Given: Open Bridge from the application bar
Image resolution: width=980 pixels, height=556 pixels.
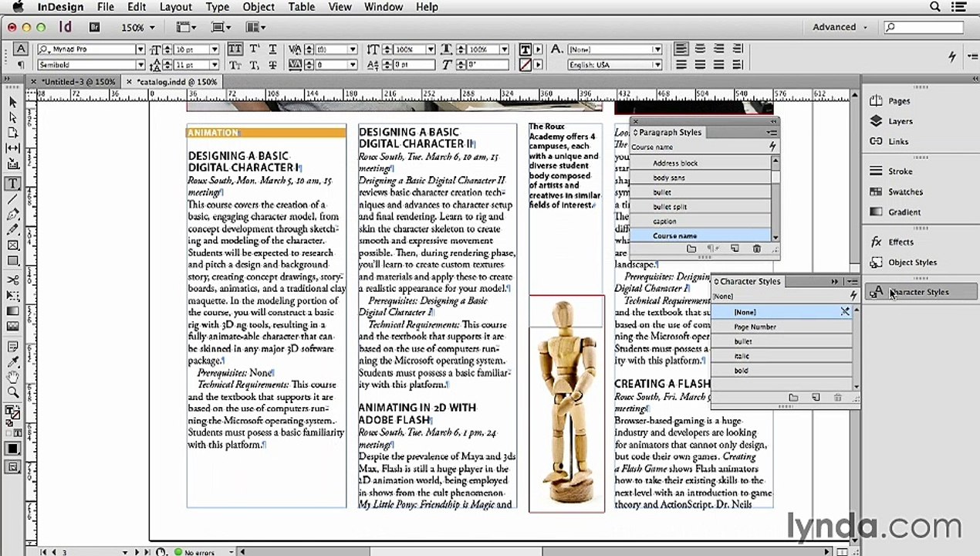Looking at the screenshot, I should pos(95,27).
